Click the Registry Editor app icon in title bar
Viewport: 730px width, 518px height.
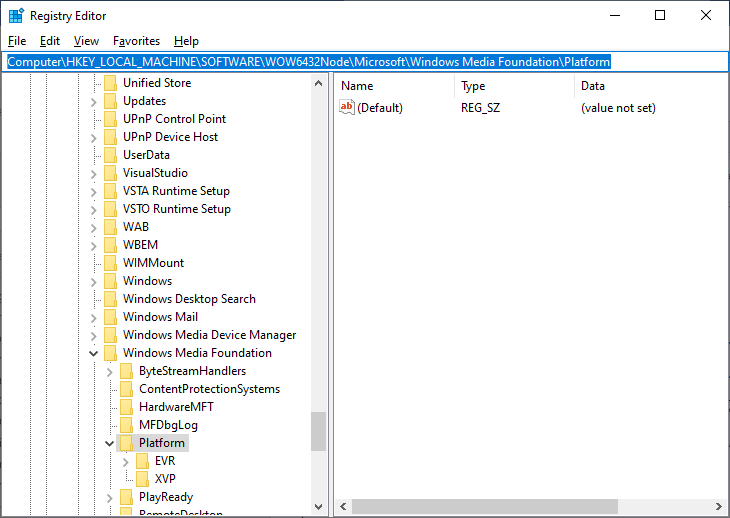tap(15, 15)
